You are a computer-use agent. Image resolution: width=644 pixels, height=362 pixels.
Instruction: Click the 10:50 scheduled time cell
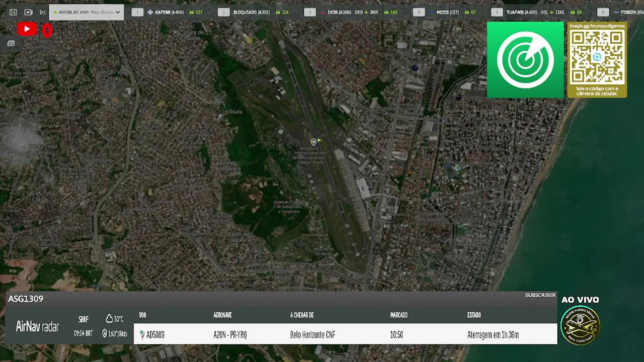[x=396, y=335]
